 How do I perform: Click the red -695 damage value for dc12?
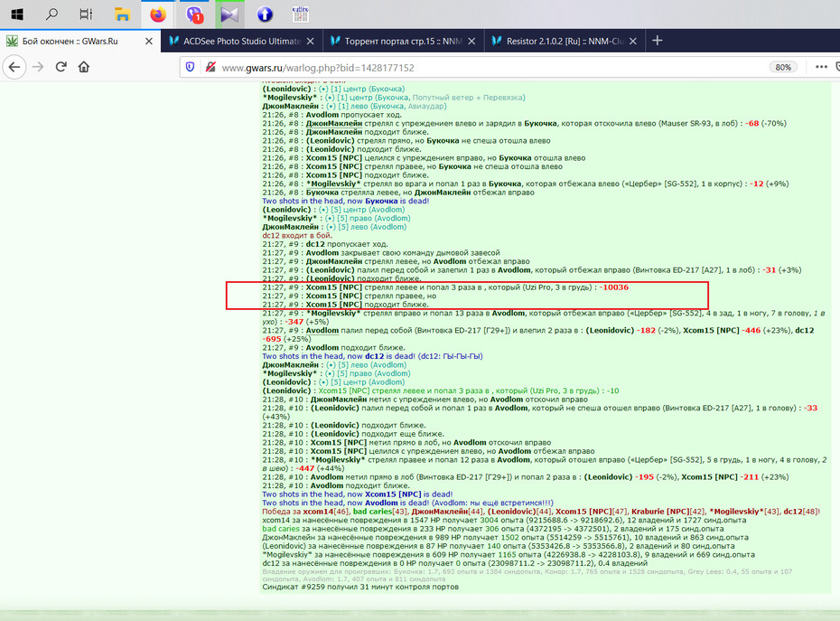tap(273, 339)
